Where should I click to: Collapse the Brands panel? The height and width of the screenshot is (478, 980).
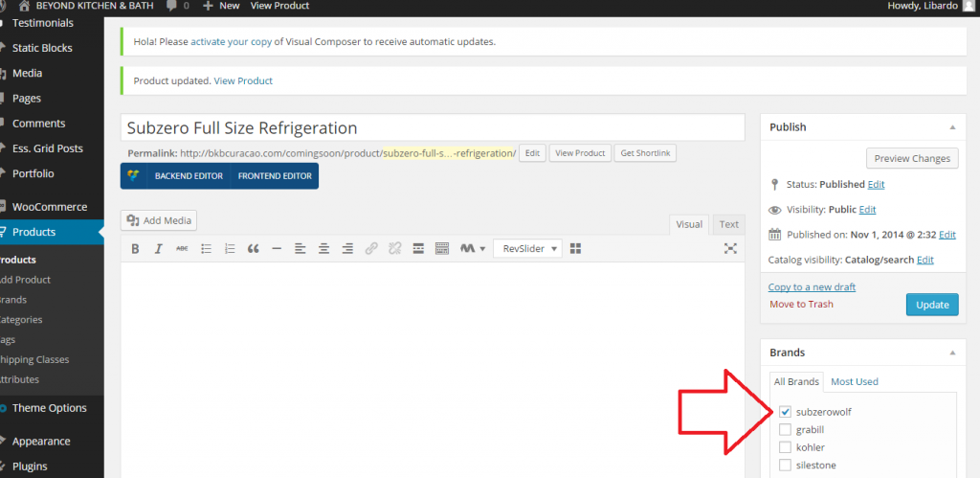(951, 353)
